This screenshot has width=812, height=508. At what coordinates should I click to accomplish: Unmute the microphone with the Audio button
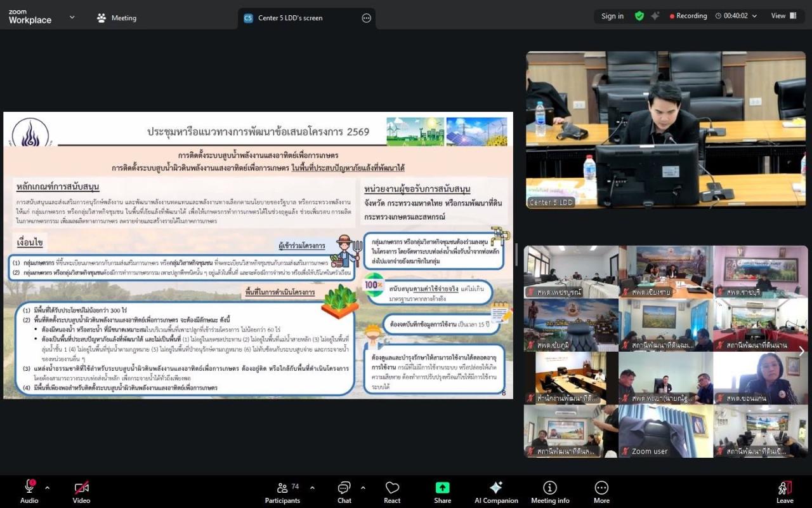(x=29, y=491)
